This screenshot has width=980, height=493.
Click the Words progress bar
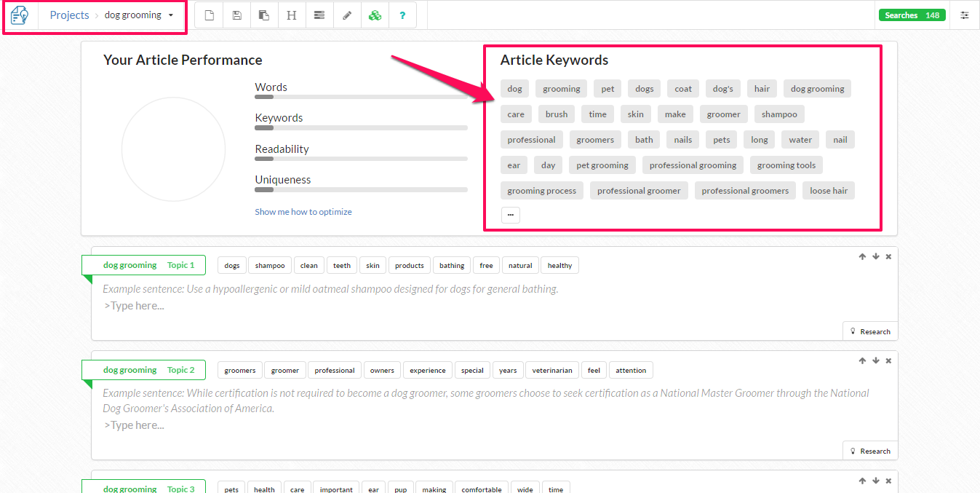click(x=361, y=97)
